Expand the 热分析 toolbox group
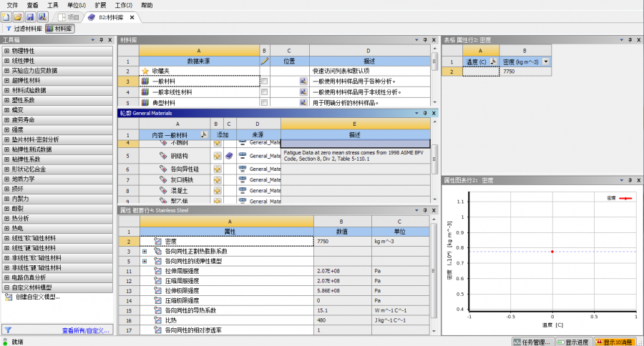Image resolution: width=644 pixels, height=346 pixels. point(6,218)
